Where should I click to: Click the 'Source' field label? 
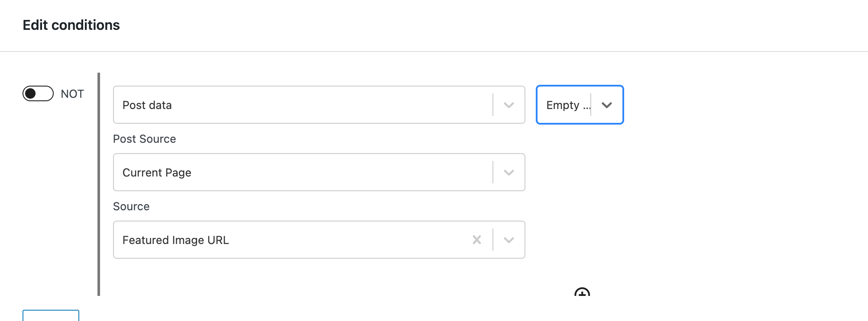click(x=131, y=206)
